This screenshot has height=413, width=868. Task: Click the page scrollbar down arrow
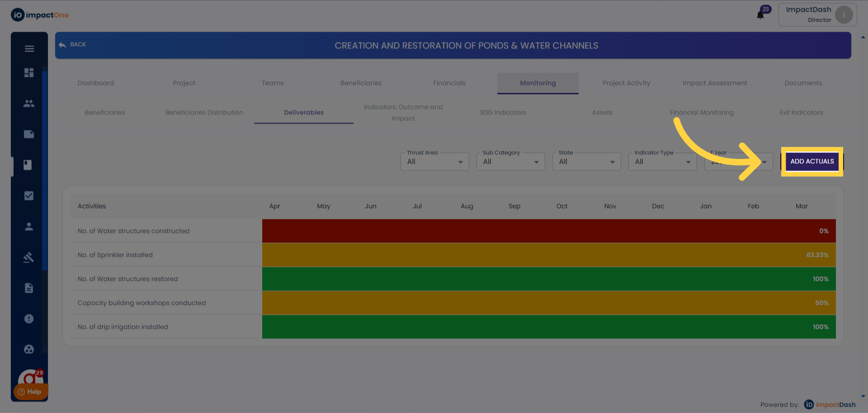tap(863, 397)
